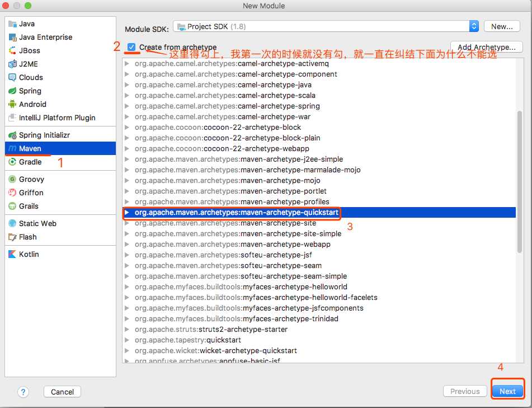Click the Groovy icon
Viewport: 532px width, 408px height.
tap(12, 179)
